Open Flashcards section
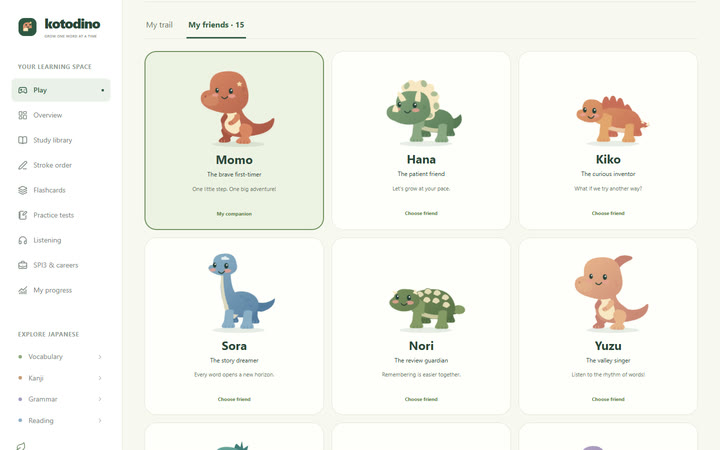 tap(61, 190)
